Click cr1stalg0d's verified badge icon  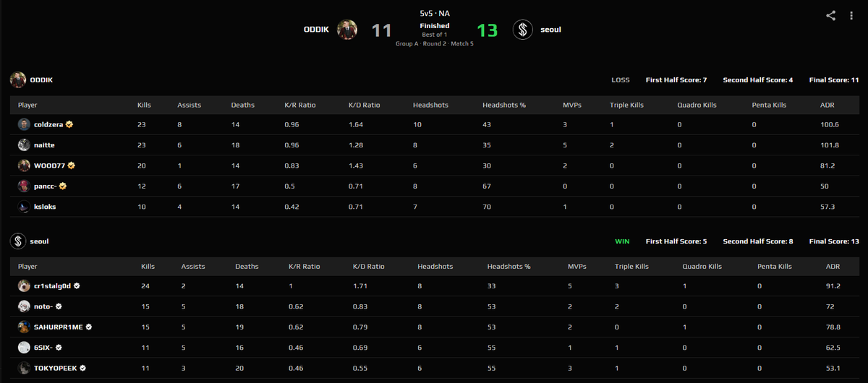[x=77, y=285]
